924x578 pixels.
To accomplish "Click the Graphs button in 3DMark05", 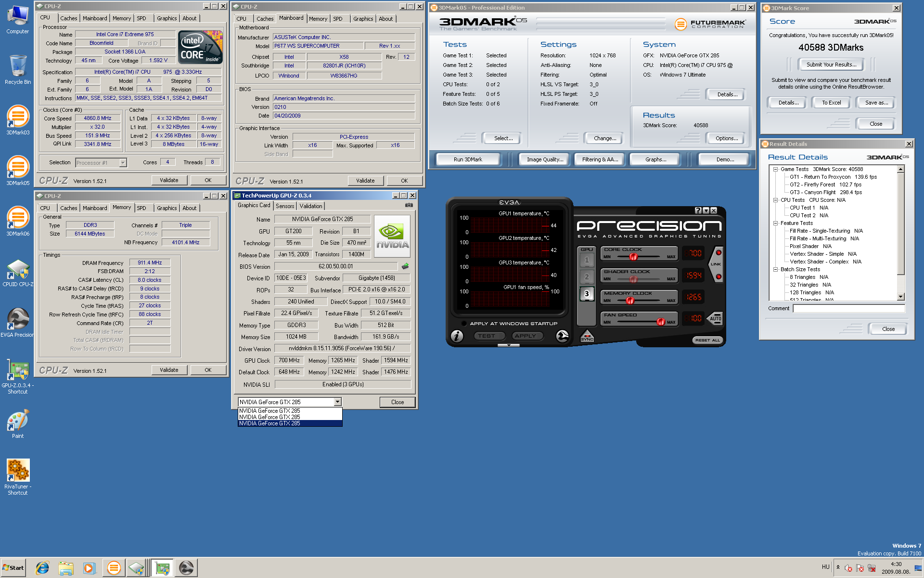I will click(x=655, y=159).
